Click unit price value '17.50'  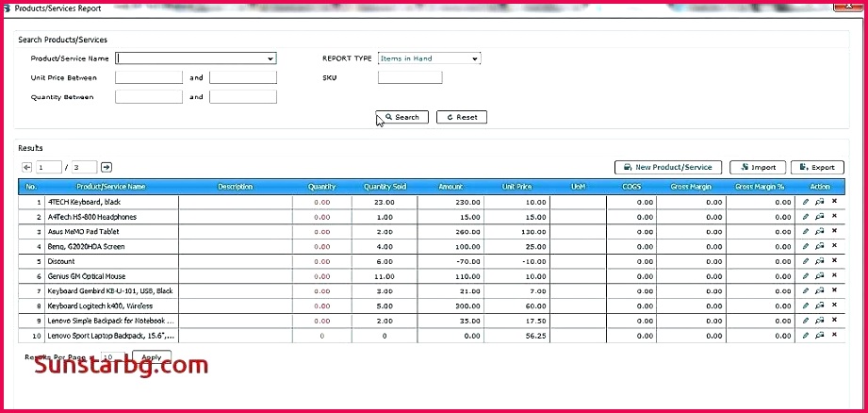pyautogui.click(x=535, y=322)
